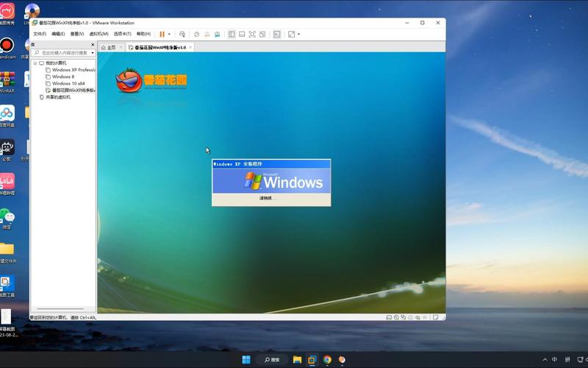Open the console view toolbar icon

click(x=277, y=34)
